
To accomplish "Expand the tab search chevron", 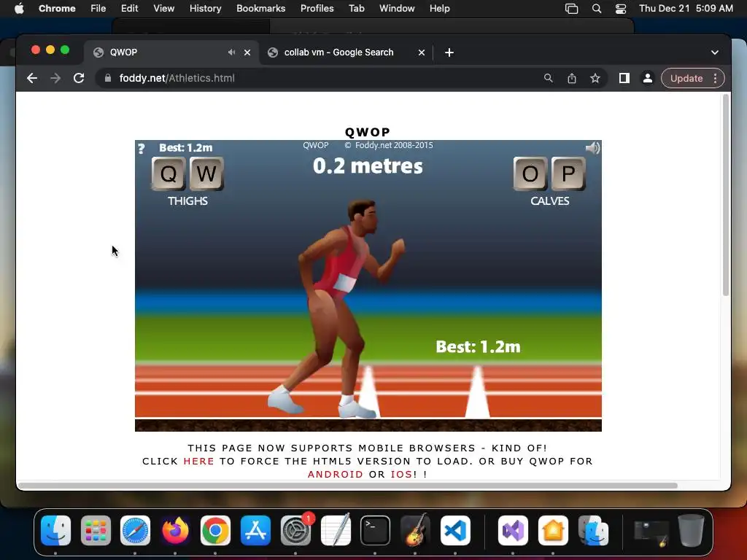I will click(715, 52).
